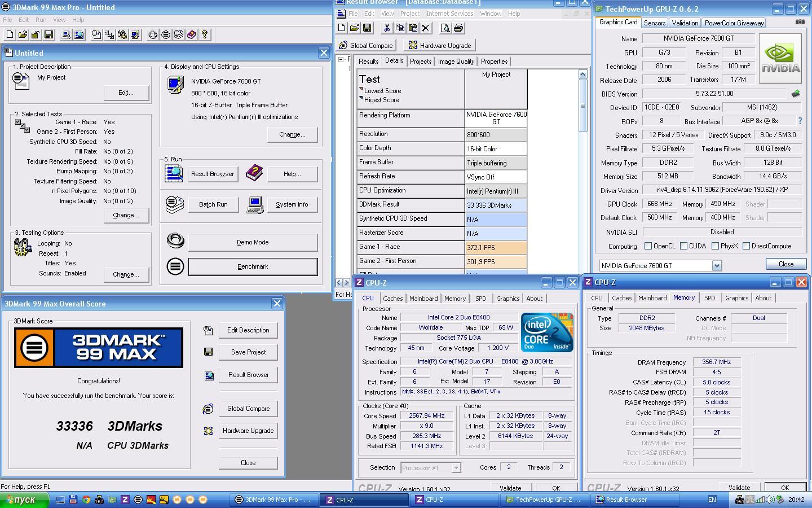812x508 pixels.
Task: Click the purple help book icon in 3DMark toolbar
Action: pyautogui.click(x=192, y=35)
